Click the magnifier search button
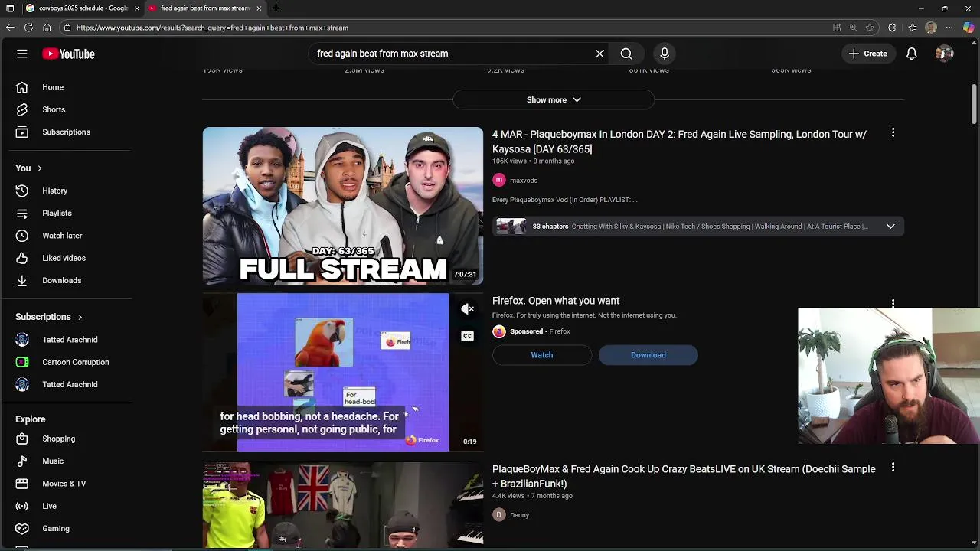Screen dimensions: 980x551 point(626,54)
